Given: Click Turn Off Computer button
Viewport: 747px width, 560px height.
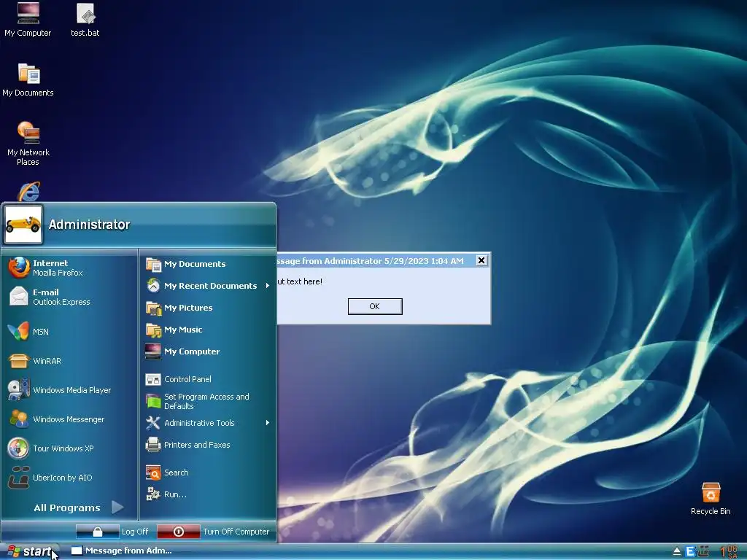Looking at the screenshot, I should (214, 532).
